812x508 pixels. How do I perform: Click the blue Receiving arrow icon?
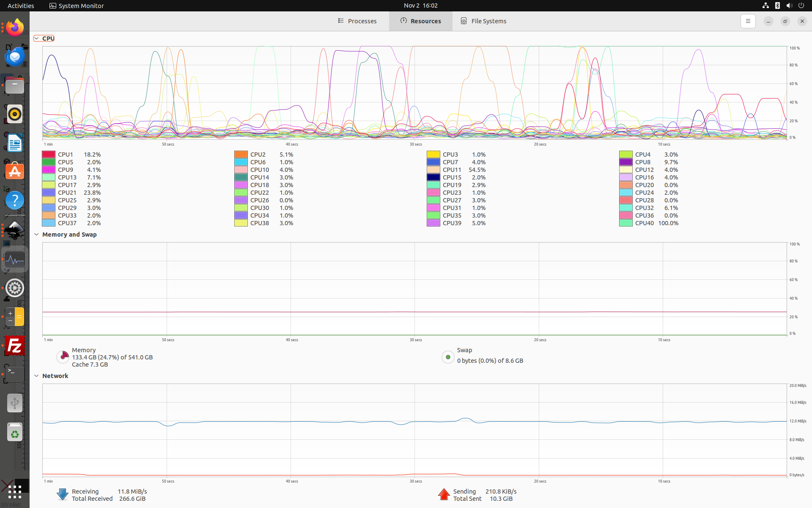click(63, 494)
